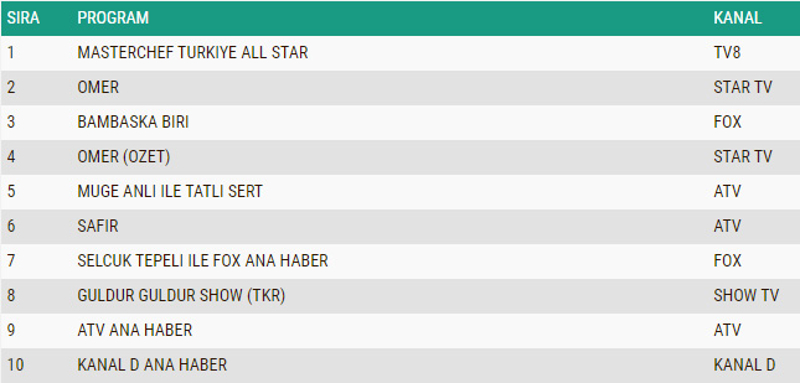This screenshot has height=383, width=800.
Task: Click SHOW TV channel cell
Action: [746, 295]
